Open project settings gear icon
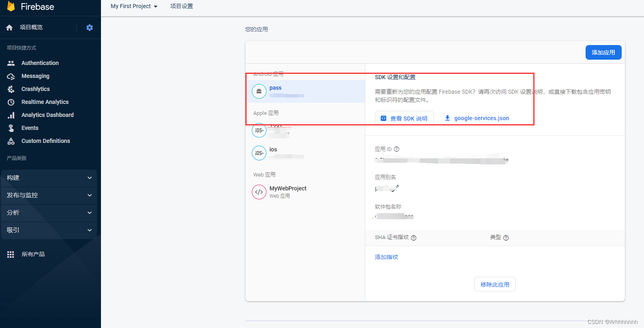The image size is (644, 328). 90,28
